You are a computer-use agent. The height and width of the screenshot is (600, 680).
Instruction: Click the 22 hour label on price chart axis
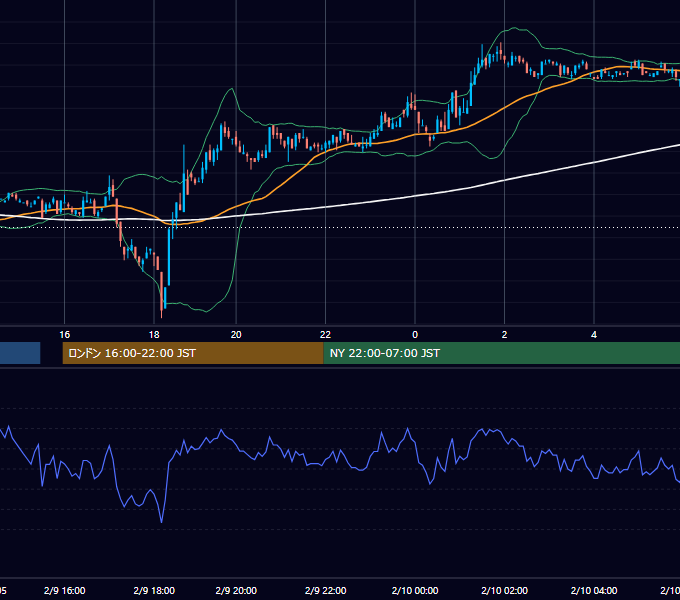(x=325, y=335)
